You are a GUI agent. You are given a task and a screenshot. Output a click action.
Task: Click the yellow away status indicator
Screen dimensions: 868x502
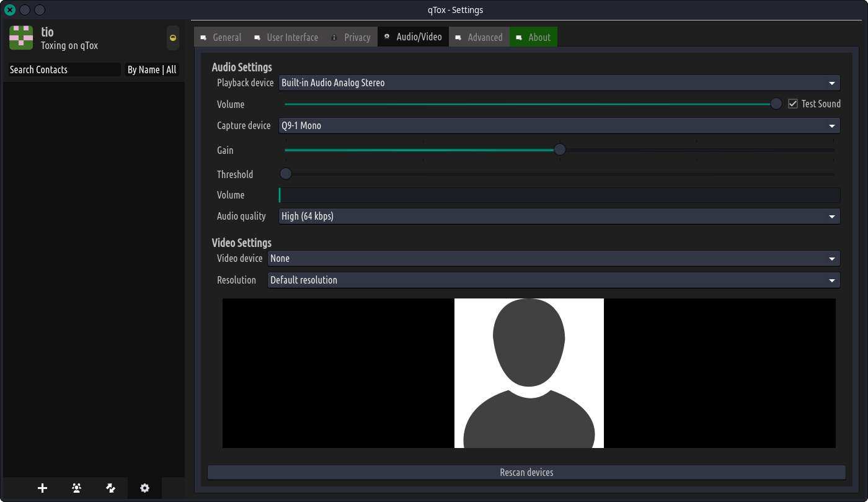(x=173, y=38)
